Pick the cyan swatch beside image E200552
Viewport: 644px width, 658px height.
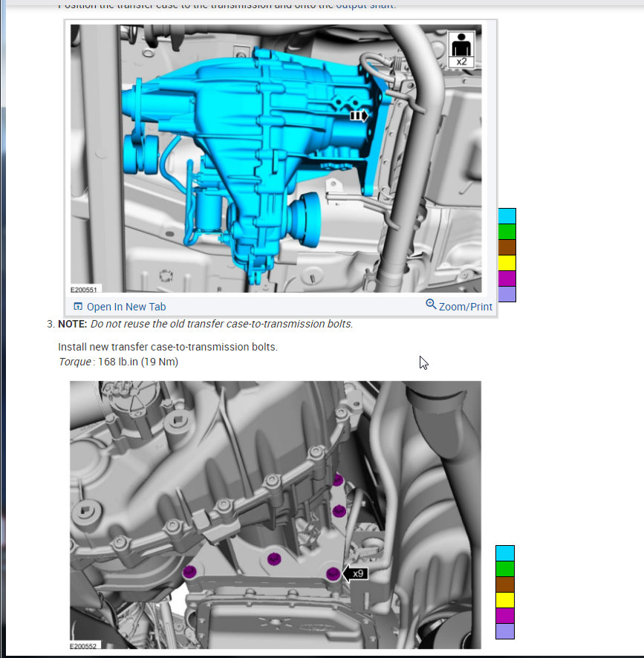tap(505, 553)
